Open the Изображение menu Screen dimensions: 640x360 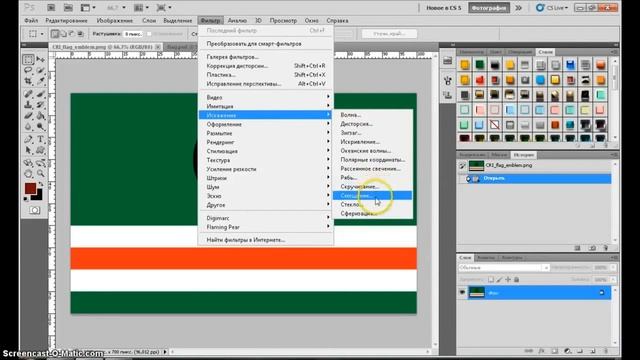pos(114,20)
